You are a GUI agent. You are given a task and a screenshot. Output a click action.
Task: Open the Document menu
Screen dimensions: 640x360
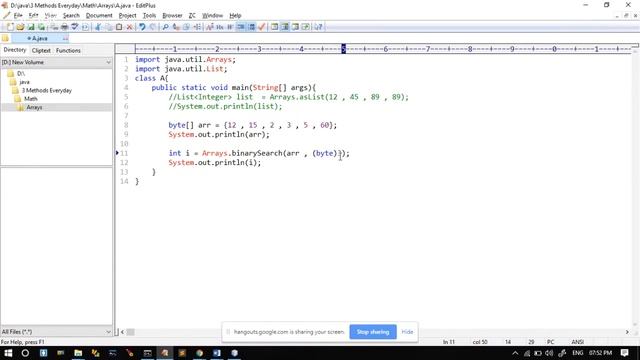click(x=99, y=16)
